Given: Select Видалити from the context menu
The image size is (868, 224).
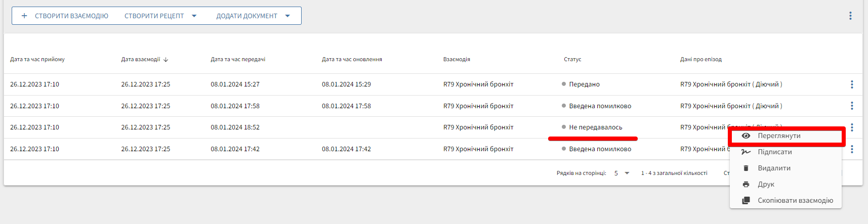Looking at the screenshot, I should 774,168.
